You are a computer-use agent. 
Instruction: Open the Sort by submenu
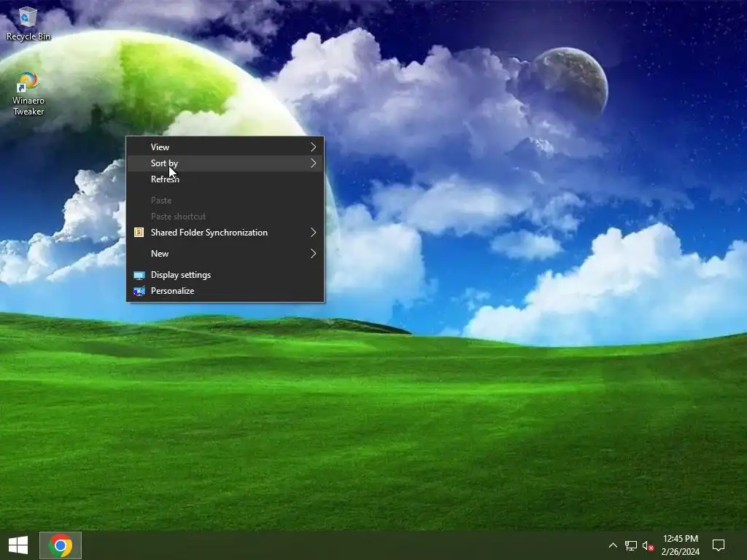pos(225,163)
